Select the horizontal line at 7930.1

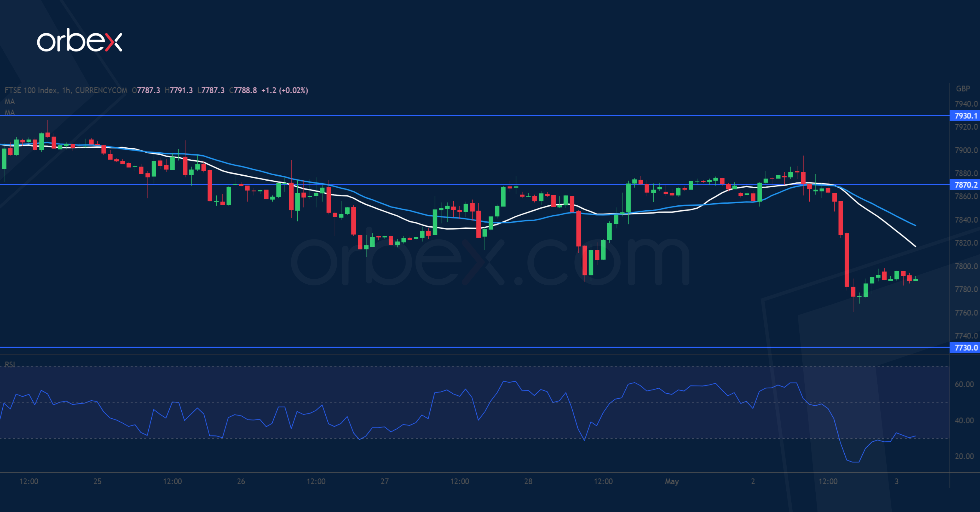(x=457, y=115)
